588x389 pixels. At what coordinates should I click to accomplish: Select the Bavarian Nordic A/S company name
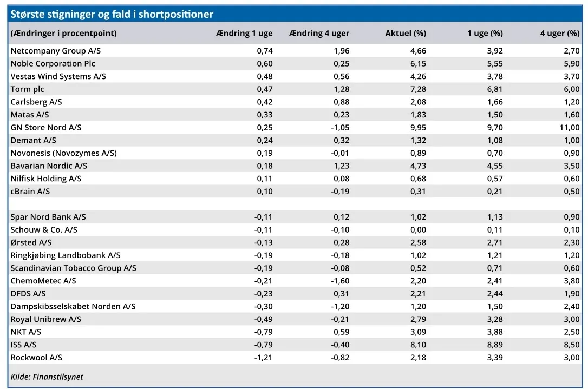49,166
